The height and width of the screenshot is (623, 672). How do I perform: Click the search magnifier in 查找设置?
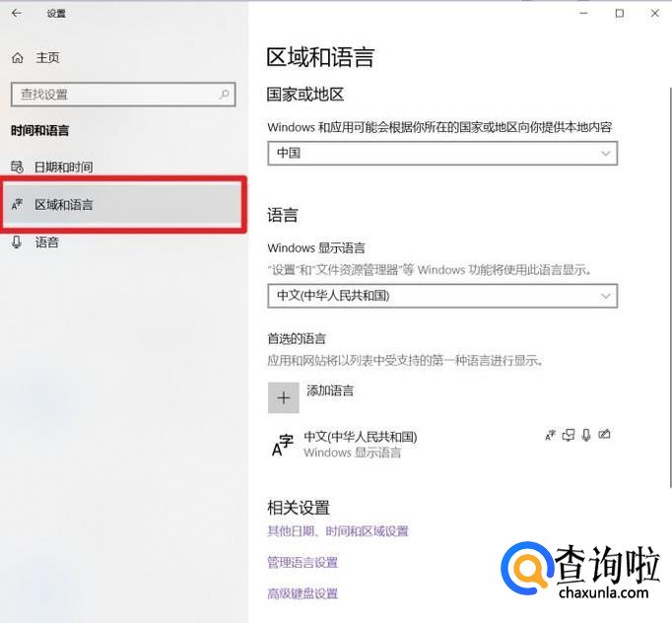224,94
